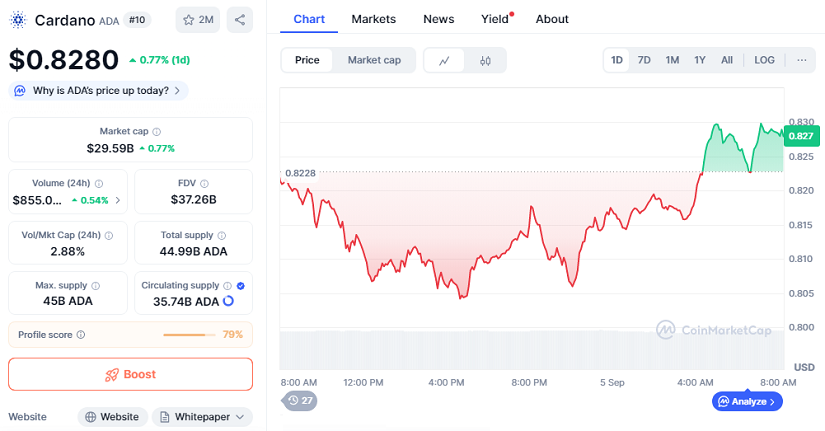Click the Analyze button
Screen dimensions: 825x431
[x=747, y=402]
